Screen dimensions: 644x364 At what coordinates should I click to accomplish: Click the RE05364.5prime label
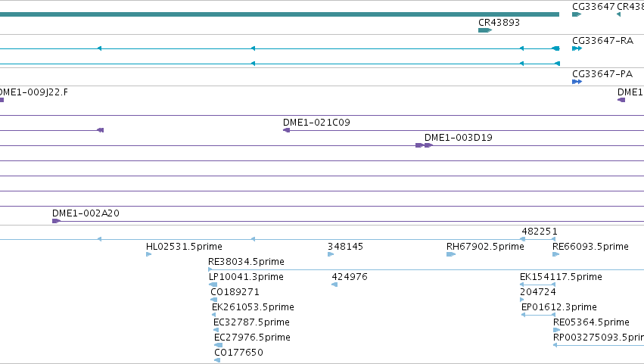(x=591, y=322)
